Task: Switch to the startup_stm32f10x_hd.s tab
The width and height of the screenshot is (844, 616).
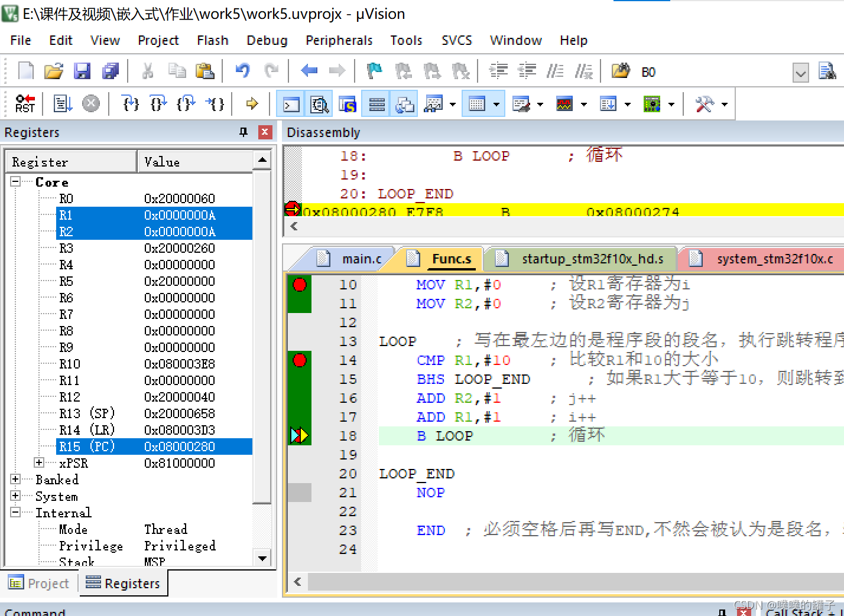Action: 580,259
